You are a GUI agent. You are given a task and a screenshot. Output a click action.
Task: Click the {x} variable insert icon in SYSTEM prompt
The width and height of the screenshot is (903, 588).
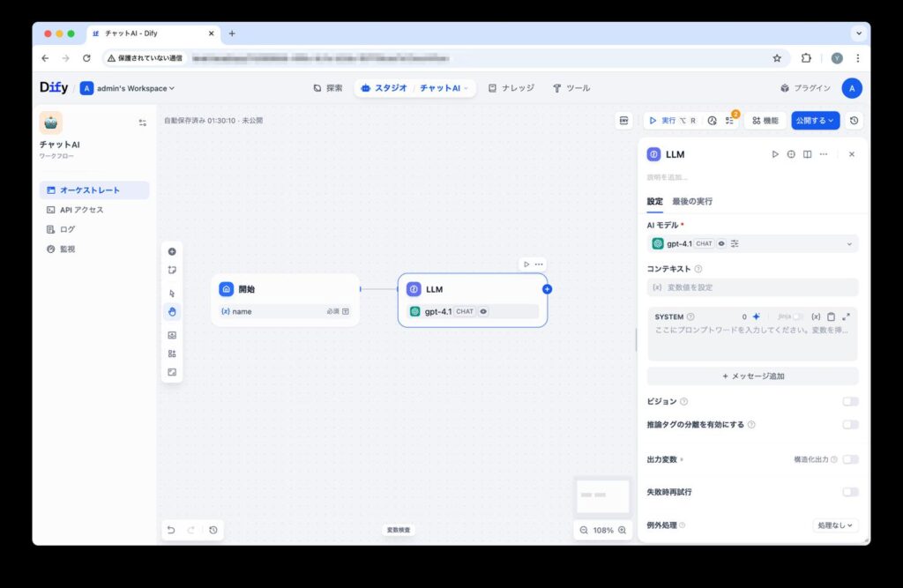point(816,316)
